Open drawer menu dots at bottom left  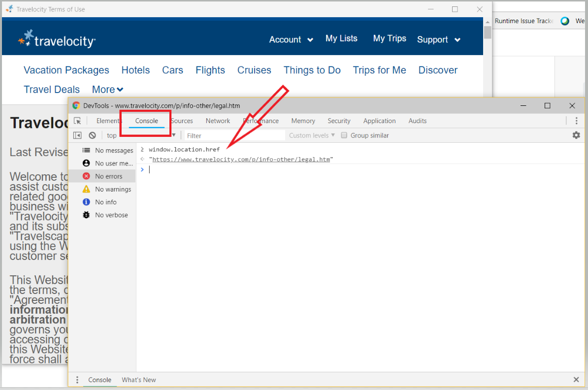77,380
